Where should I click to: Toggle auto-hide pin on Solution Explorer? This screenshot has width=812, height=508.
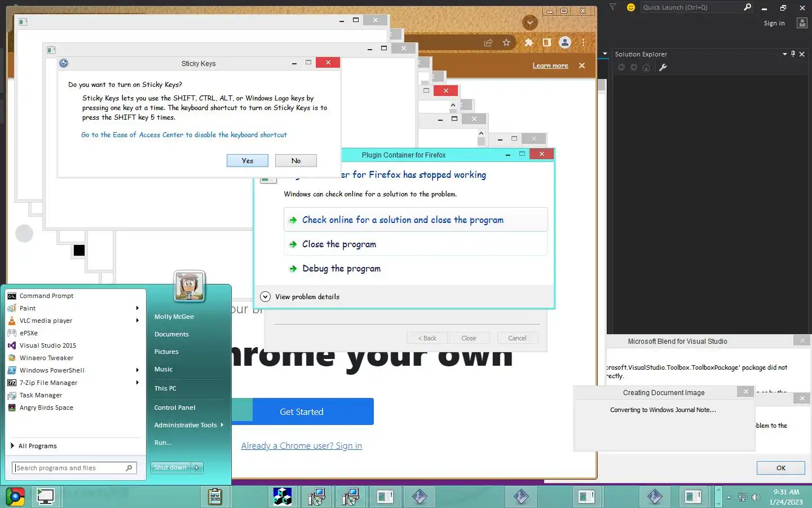[793, 54]
